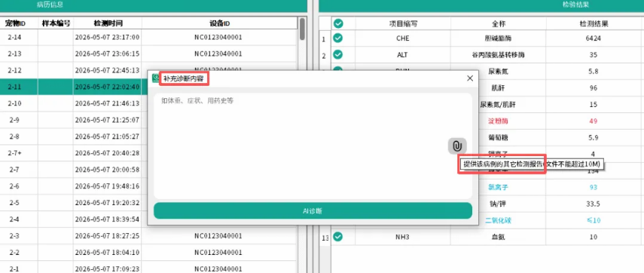Click the CHE abbreviation cell
Image resolution: width=644 pixels, height=273 pixels.
403,38
